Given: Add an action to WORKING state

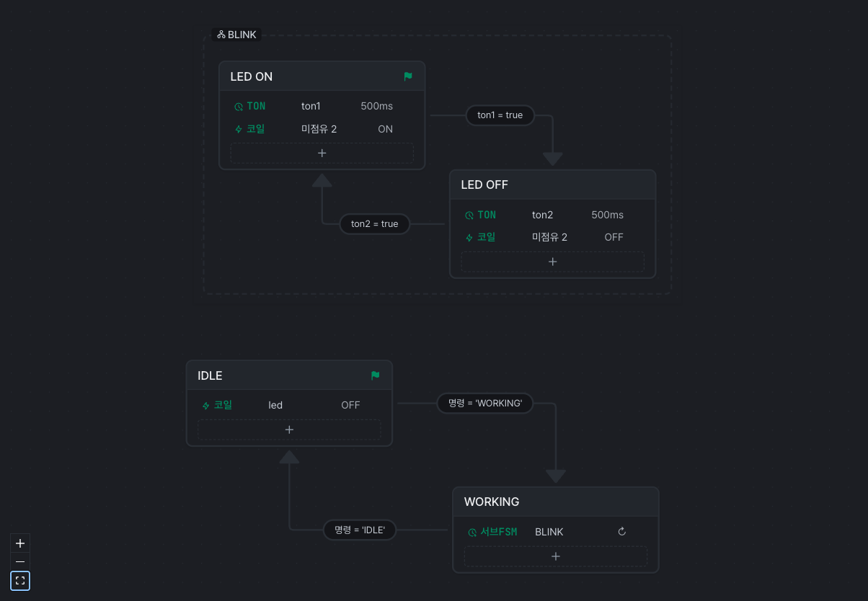Looking at the screenshot, I should point(556,556).
